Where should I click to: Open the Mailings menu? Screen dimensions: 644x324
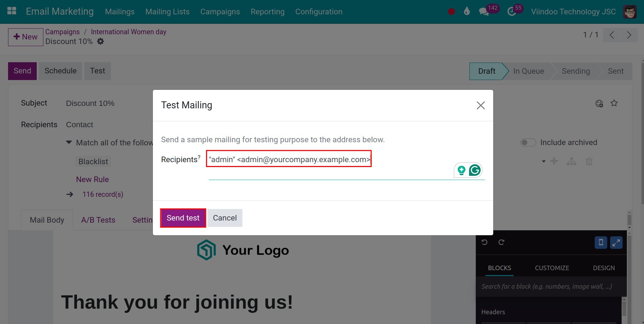pyautogui.click(x=120, y=12)
